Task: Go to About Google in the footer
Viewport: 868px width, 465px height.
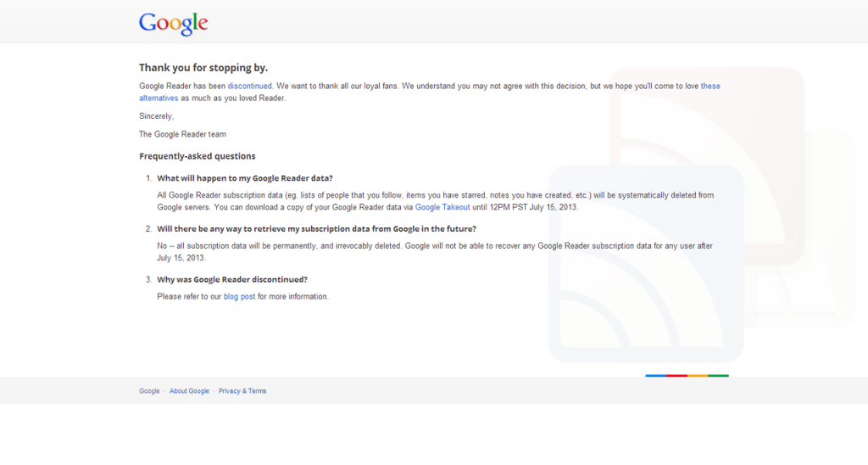Action: point(189,391)
